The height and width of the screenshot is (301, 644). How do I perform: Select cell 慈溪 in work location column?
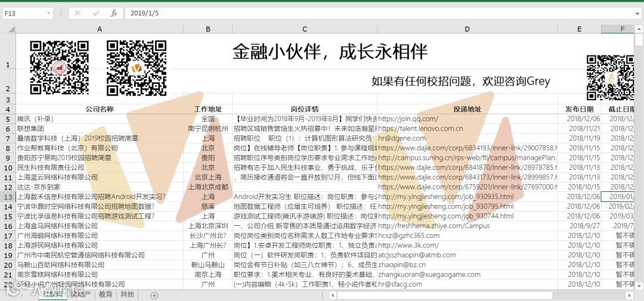tap(208, 207)
